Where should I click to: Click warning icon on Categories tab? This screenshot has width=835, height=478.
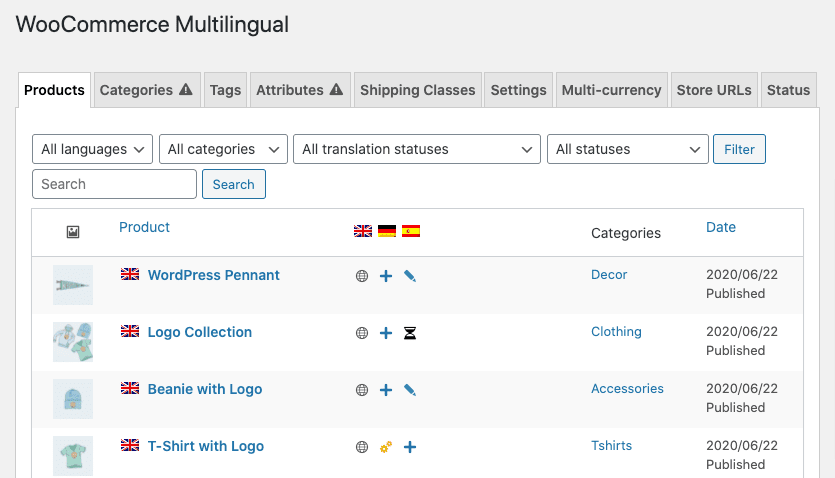[185, 89]
